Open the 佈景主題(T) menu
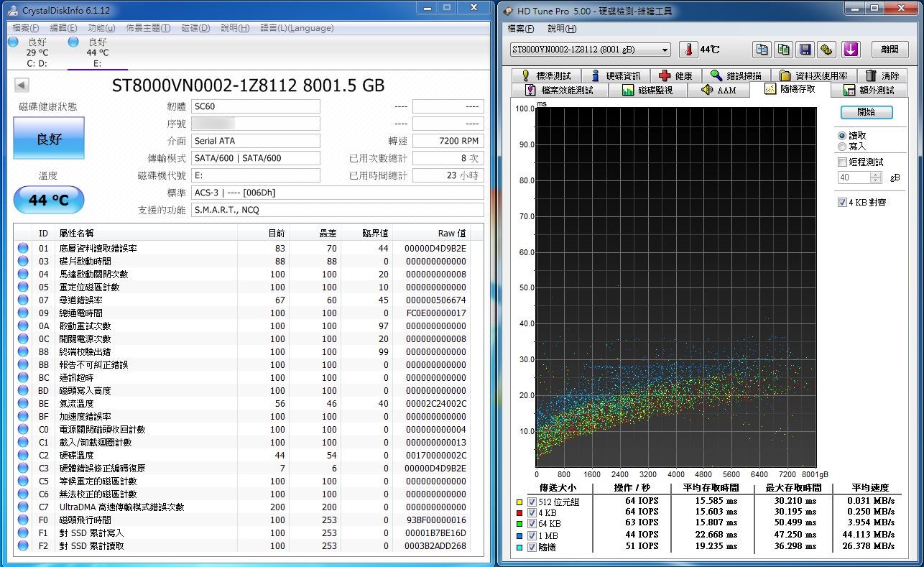Viewport: 924px width, 567px height. tap(148, 28)
